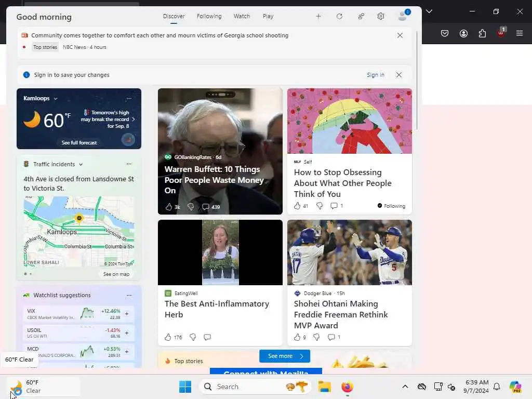This screenshot has height=399, width=532.
Task: Open the Top stories tag on news banner
Action: coord(45,47)
